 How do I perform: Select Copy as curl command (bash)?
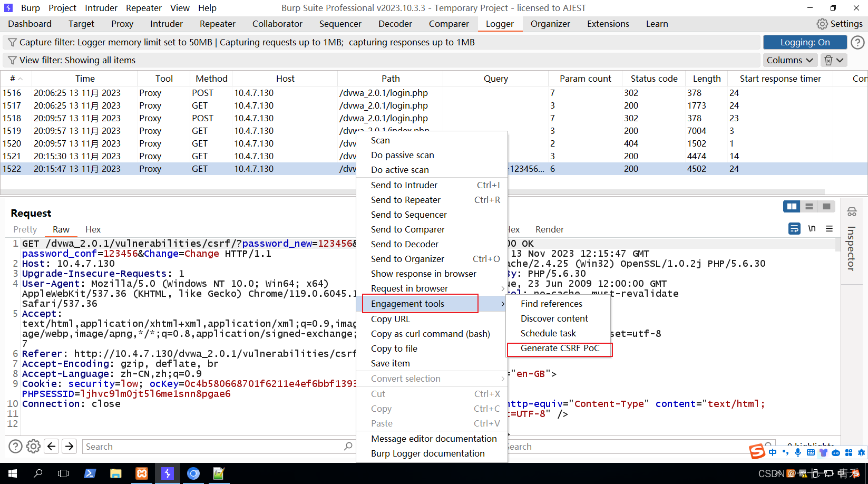(432, 334)
